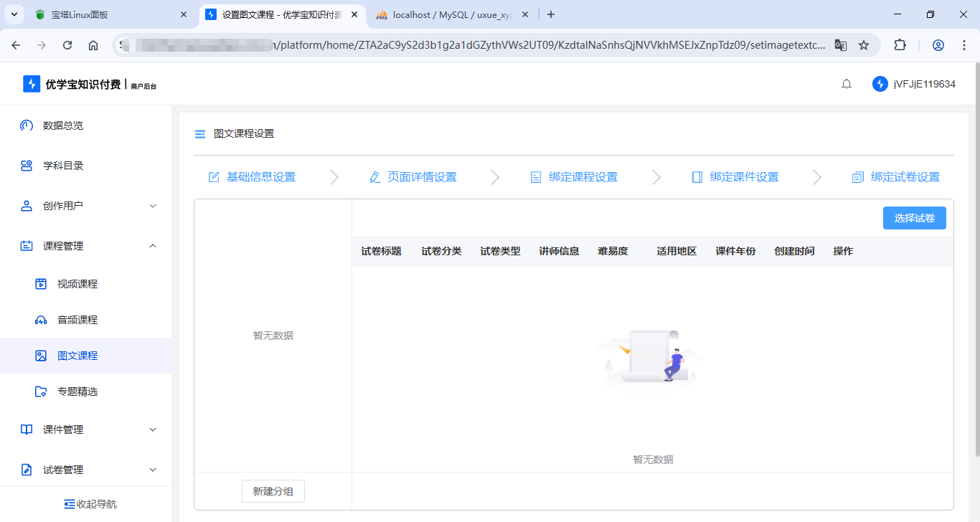Click the hamburger icon beside 图文课程设置
980x522 pixels.
point(199,133)
